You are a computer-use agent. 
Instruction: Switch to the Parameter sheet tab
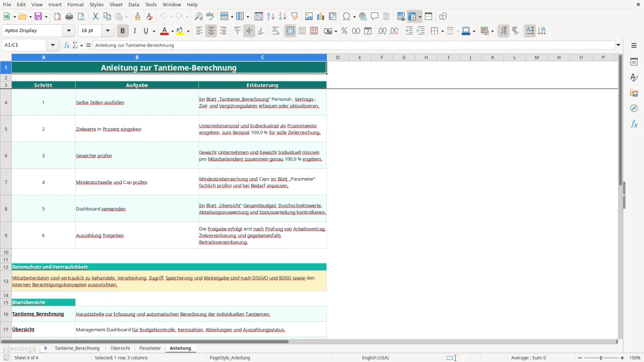[x=150, y=348]
